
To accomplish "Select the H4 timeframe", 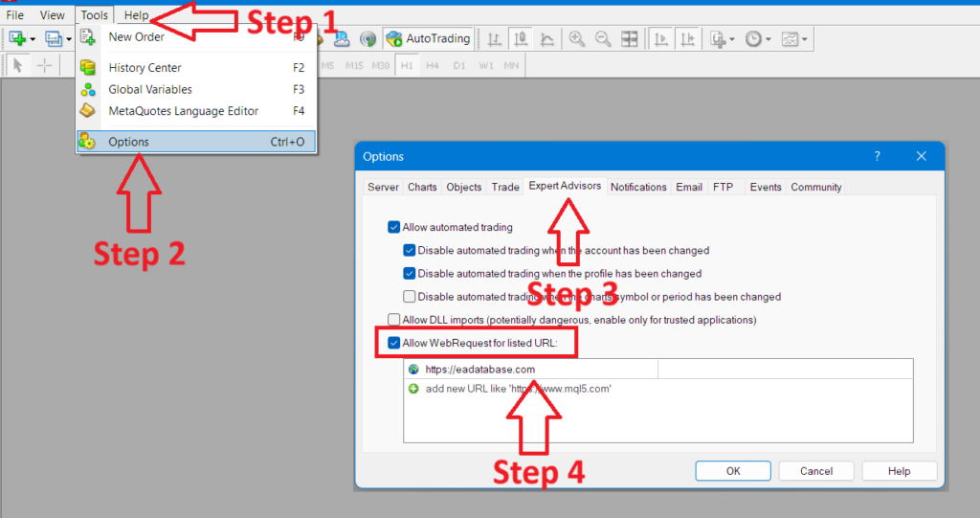I will click(433, 66).
